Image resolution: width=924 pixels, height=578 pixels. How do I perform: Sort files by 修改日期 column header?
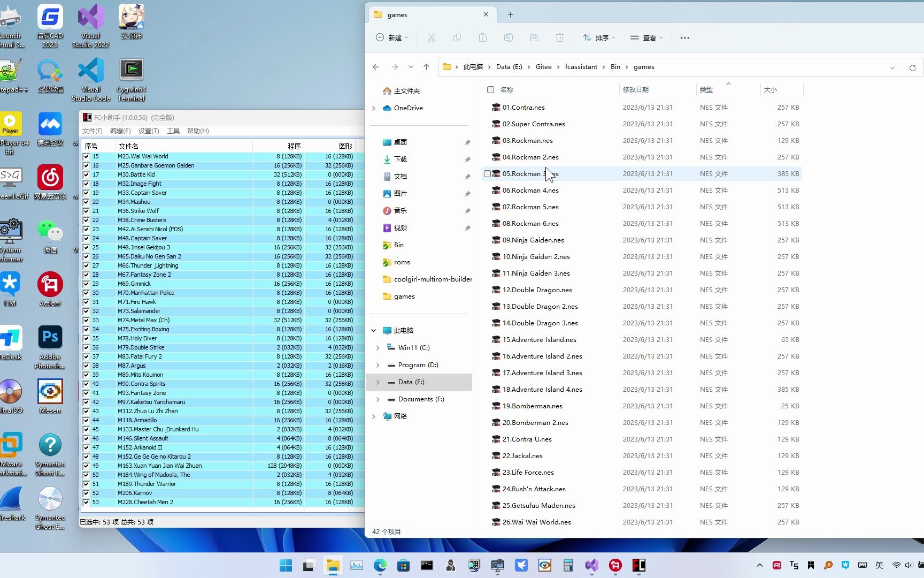coord(658,90)
